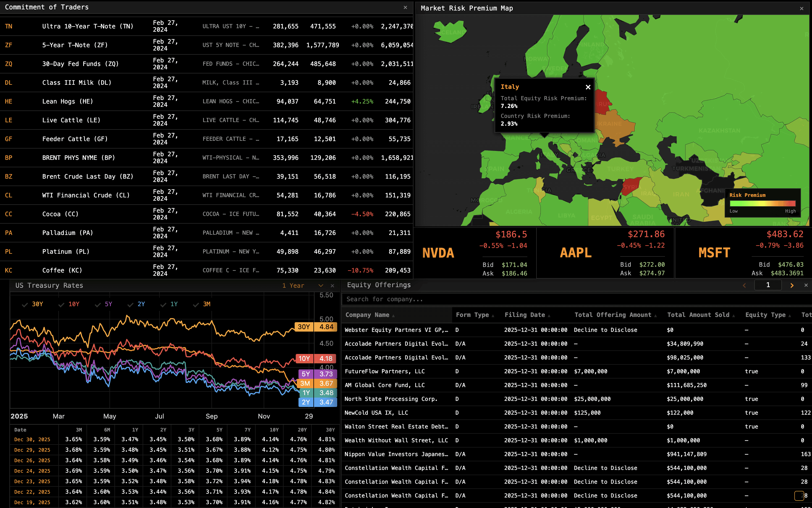Screen dimensions: 812x508
Task: Close the Market Risk Premium Map panel
Action: pyautogui.click(x=801, y=8)
